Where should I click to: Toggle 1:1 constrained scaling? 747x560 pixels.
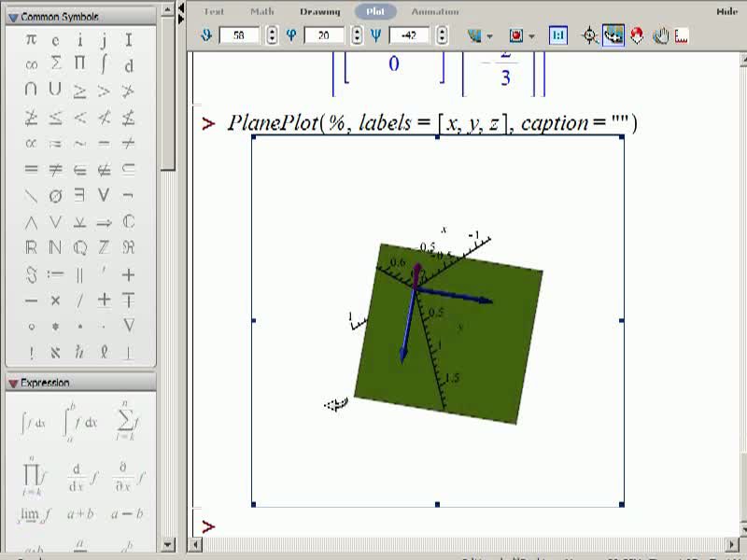(557, 35)
